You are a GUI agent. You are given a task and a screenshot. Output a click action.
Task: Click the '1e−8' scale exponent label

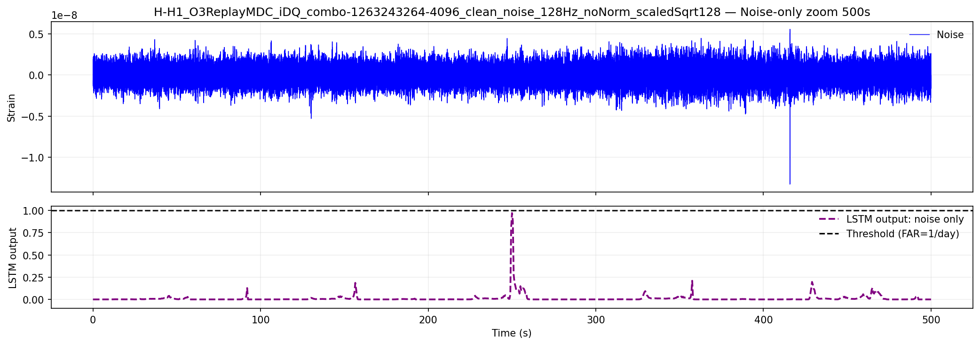click(64, 16)
